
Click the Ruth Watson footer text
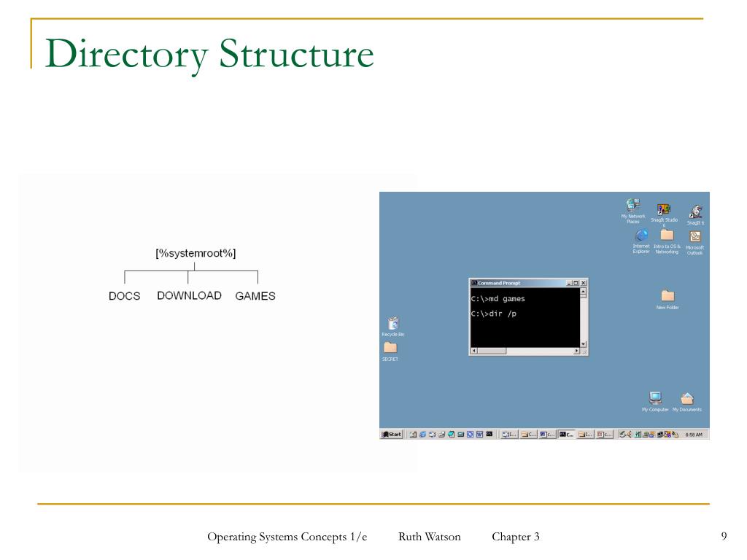pyautogui.click(x=429, y=537)
